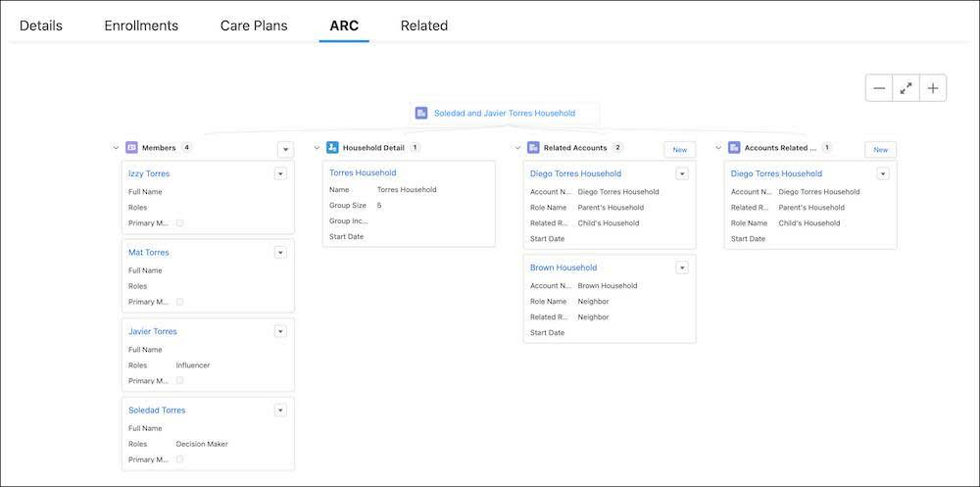This screenshot has width=980, height=487.
Task: Click the Members group icon
Action: (131, 148)
